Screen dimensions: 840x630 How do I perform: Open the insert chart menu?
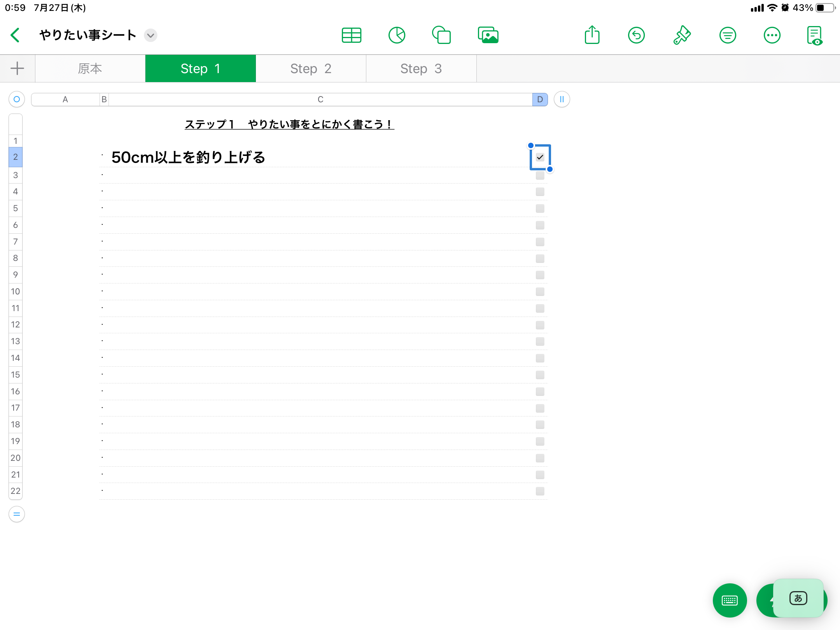pyautogui.click(x=397, y=35)
